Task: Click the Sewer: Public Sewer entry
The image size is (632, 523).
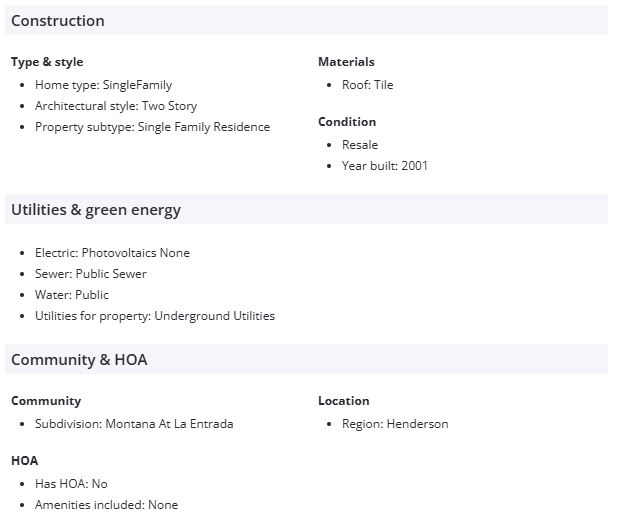Action: (x=90, y=274)
